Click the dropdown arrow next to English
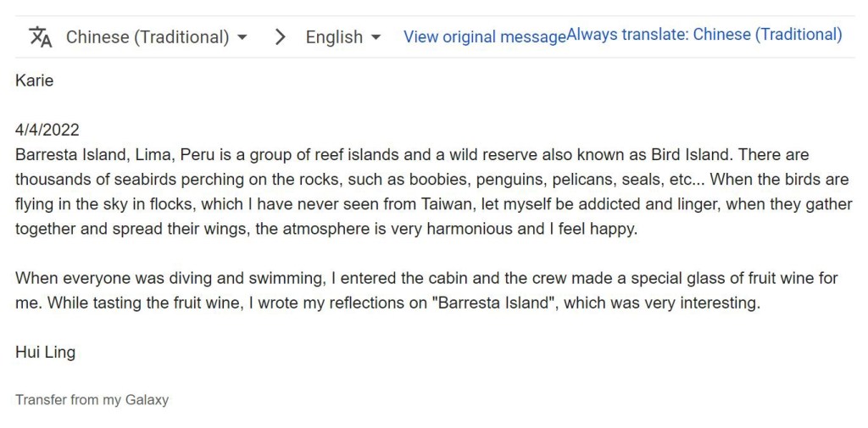Image resolution: width=868 pixels, height=428 pixels. pos(376,37)
